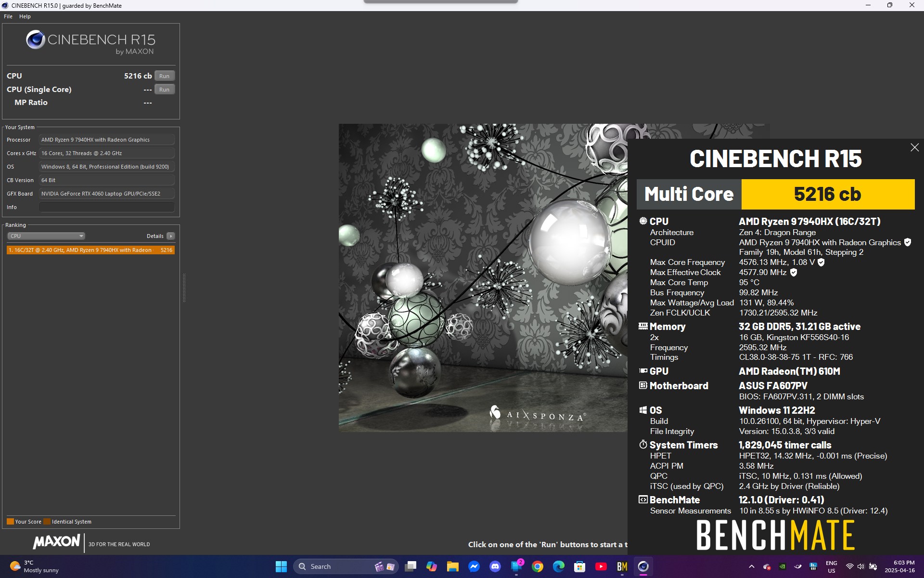Click the window's small Cinebench title icon
The height and width of the screenshot is (578, 924).
pos(5,5)
